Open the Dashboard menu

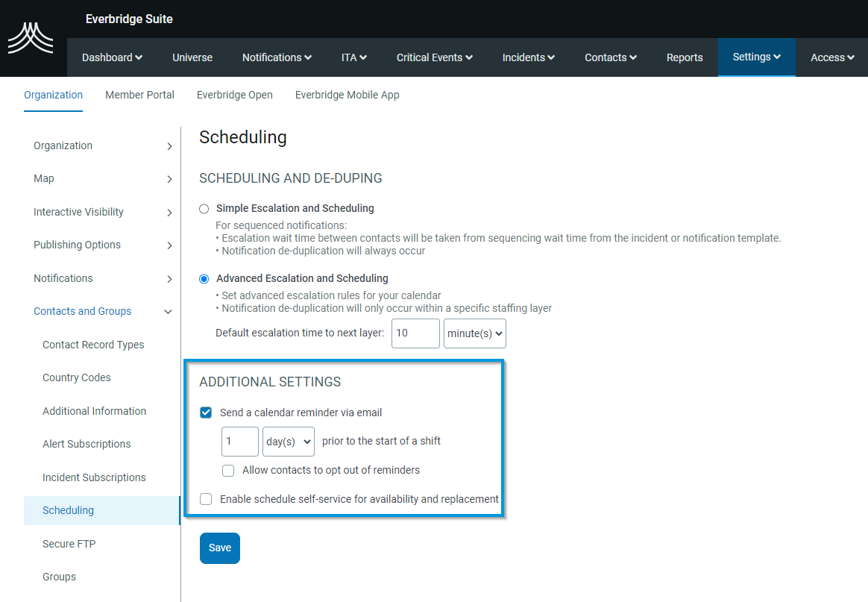(x=112, y=57)
